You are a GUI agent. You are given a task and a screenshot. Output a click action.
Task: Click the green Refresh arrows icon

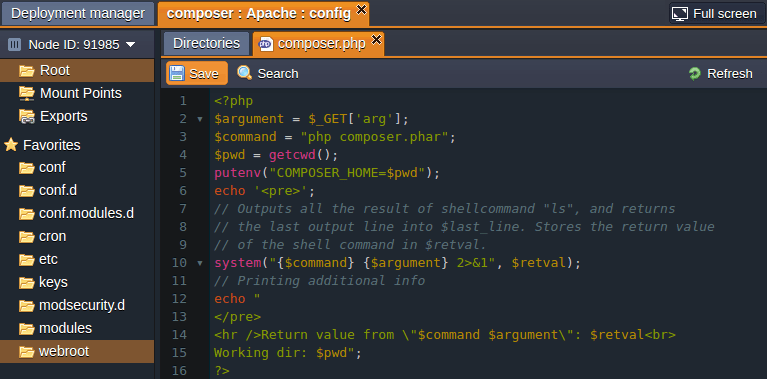point(695,73)
